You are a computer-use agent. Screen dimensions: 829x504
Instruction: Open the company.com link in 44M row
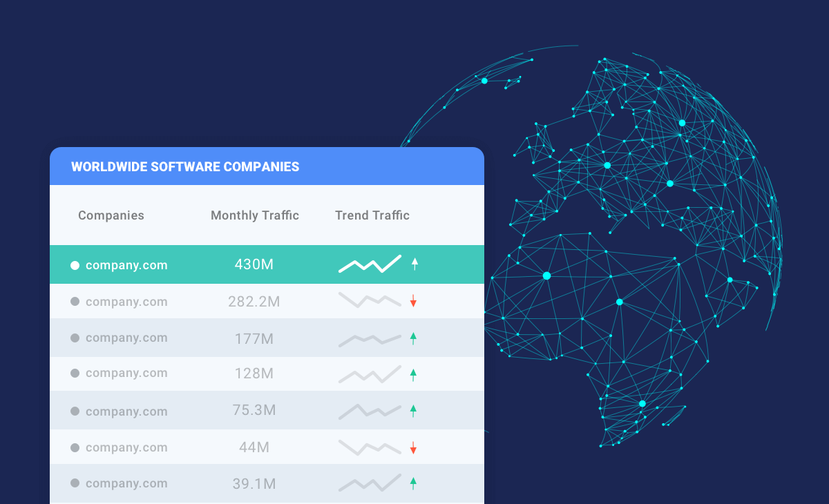coord(126,447)
